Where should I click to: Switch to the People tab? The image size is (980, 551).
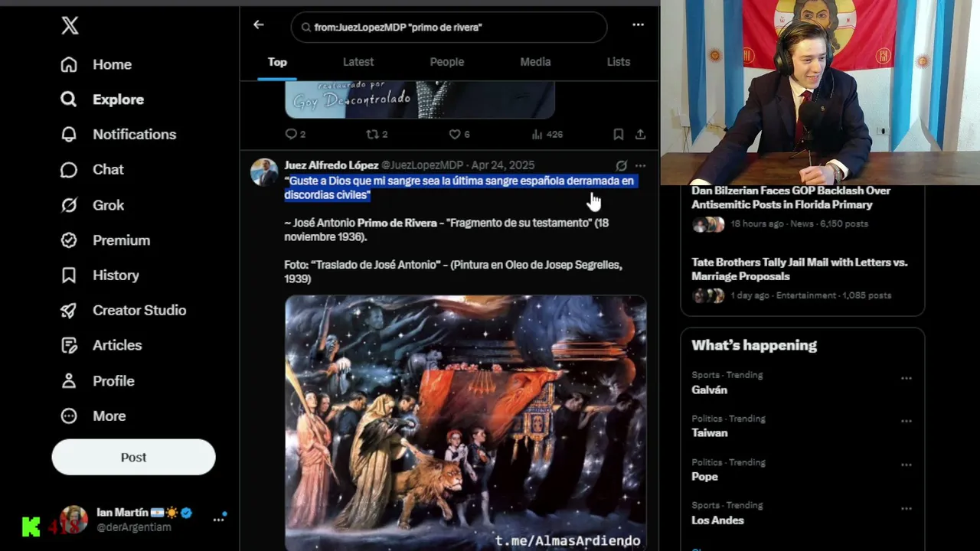click(x=447, y=62)
